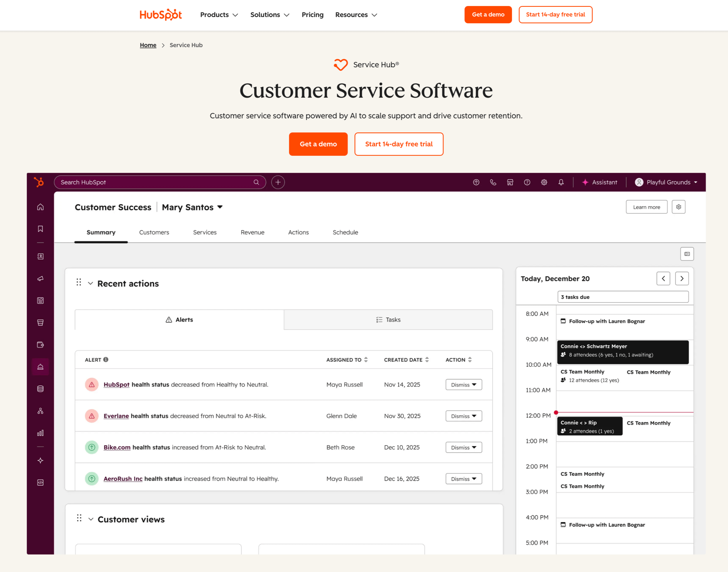Click the Bookmarks icon in left sidebar
Screen dimensions: 728x572
40,229
